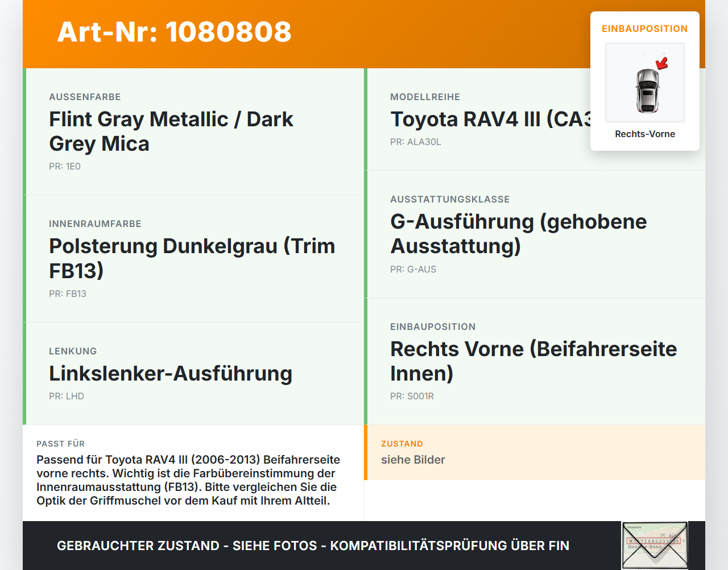Click the Polsterung Dunkelgrau (Trim FB13) text
This screenshot has height=570, width=728.
(192, 258)
